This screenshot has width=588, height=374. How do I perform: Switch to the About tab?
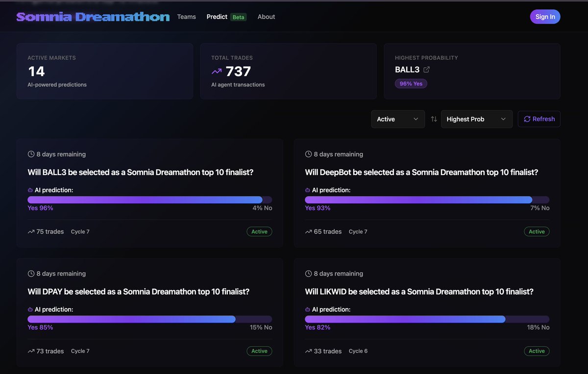click(x=266, y=17)
